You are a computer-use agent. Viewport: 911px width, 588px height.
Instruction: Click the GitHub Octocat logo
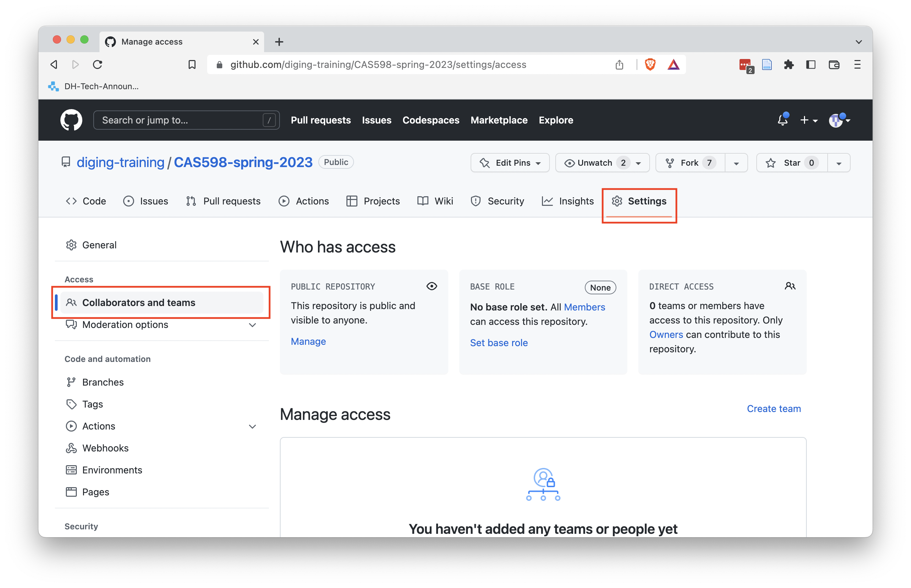71,120
